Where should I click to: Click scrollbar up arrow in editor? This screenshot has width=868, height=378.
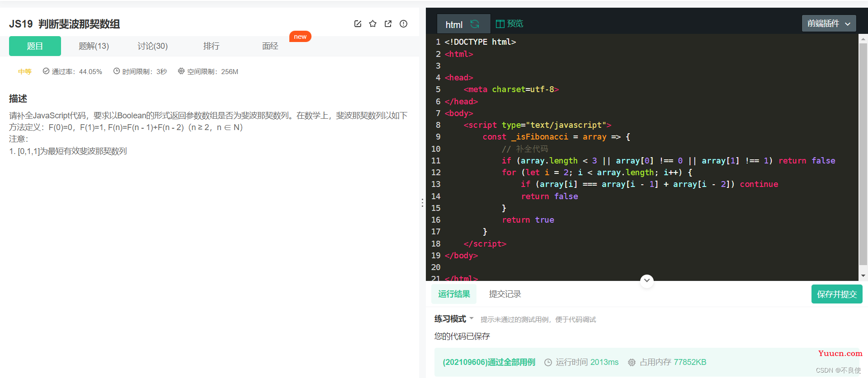coord(863,39)
